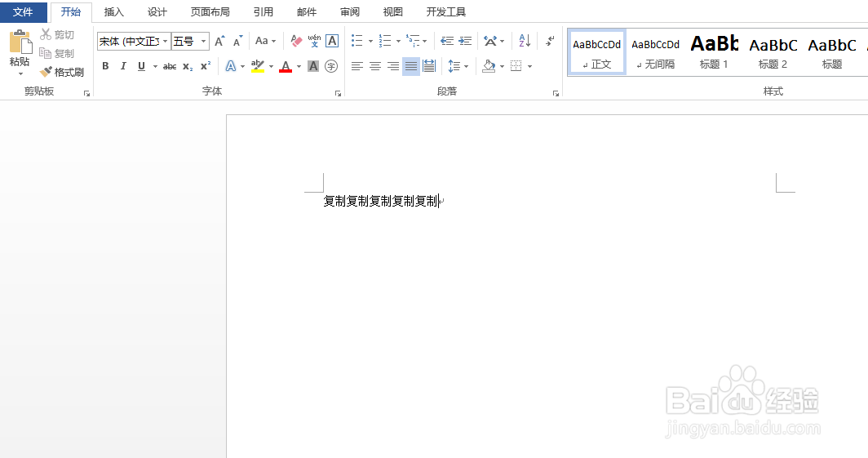Insert a bulleted list
Image resolution: width=868 pixels, height=458 pixels.
point(357,41)
